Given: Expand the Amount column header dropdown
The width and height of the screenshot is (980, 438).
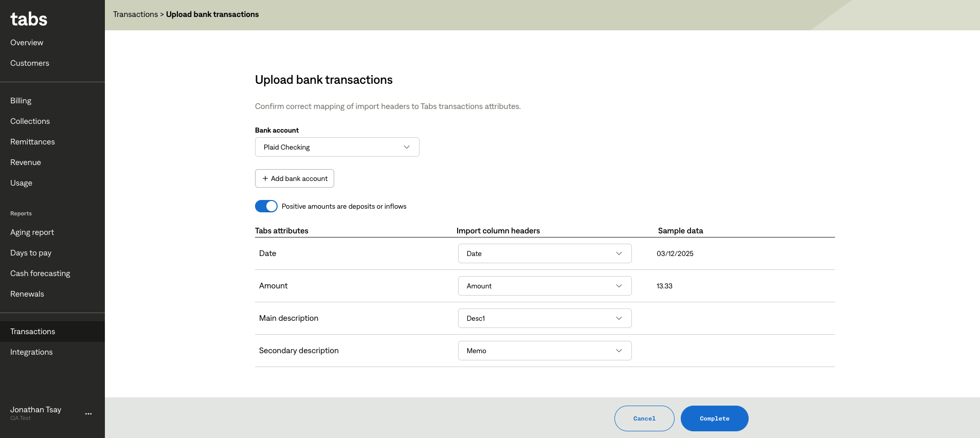Looking at the screenshot, I should (x=545, y=286).
